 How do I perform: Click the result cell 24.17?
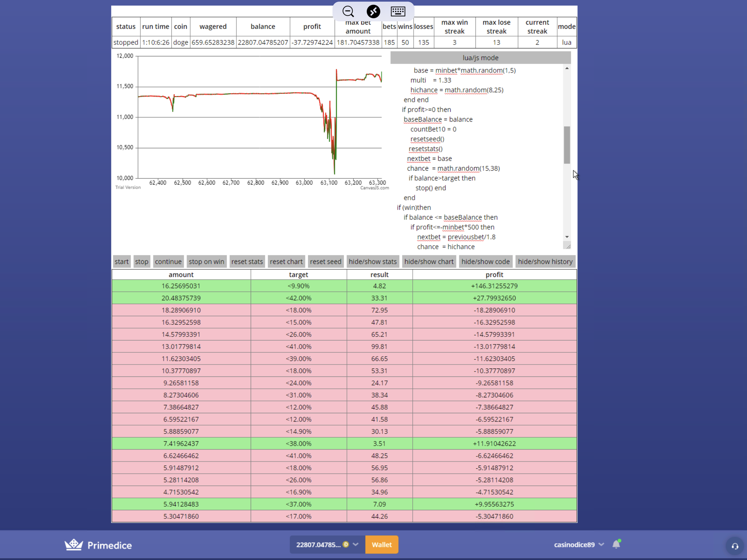(379, 383)
